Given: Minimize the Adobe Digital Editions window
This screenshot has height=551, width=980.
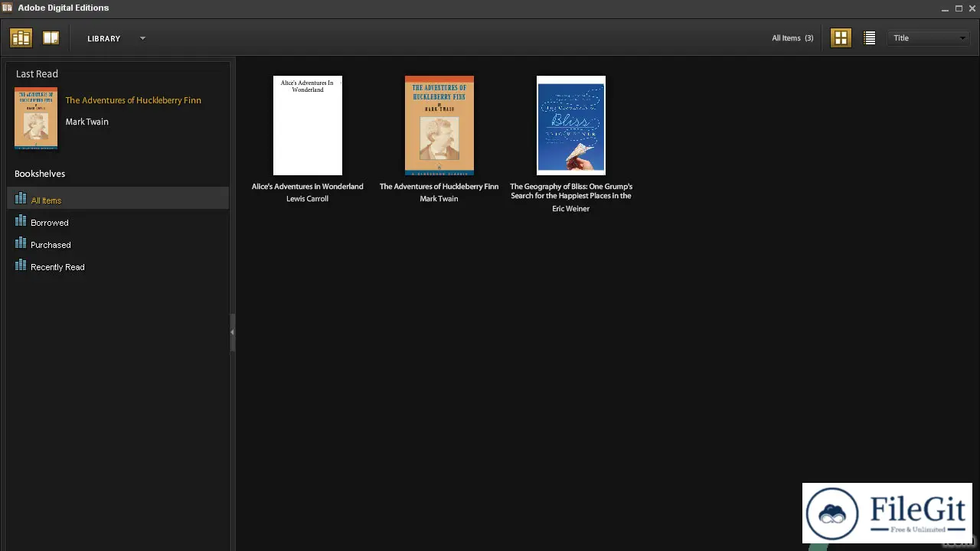Looking at the screenshot, I should (x=945, y=8).
